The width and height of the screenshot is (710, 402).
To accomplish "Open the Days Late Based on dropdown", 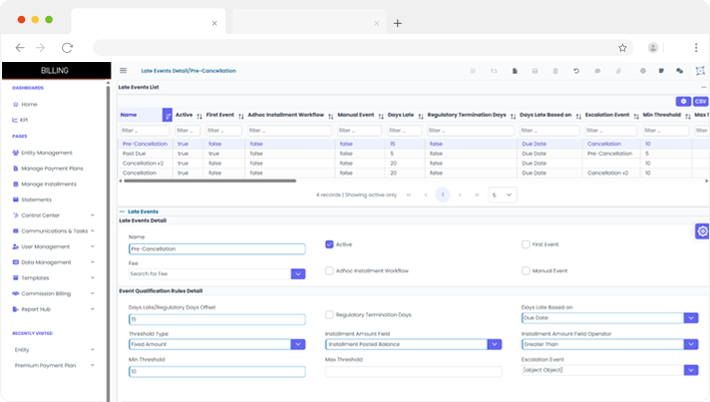I will coord(691,318).
